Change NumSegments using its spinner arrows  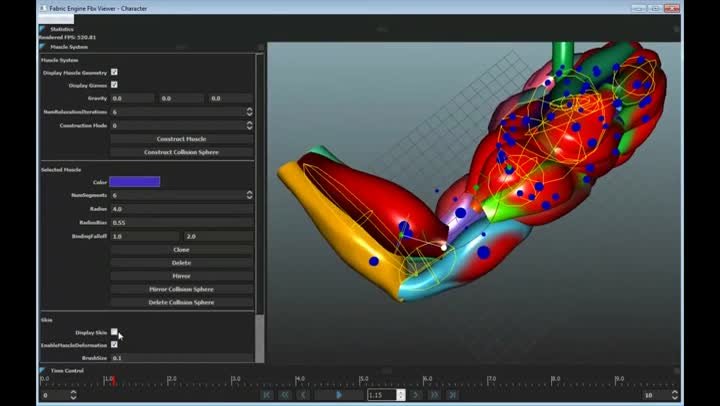pos(249,195)
